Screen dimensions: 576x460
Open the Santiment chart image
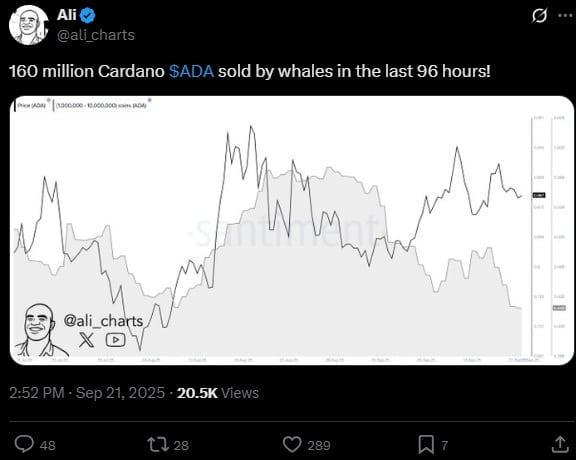click(x=292, y=230)
